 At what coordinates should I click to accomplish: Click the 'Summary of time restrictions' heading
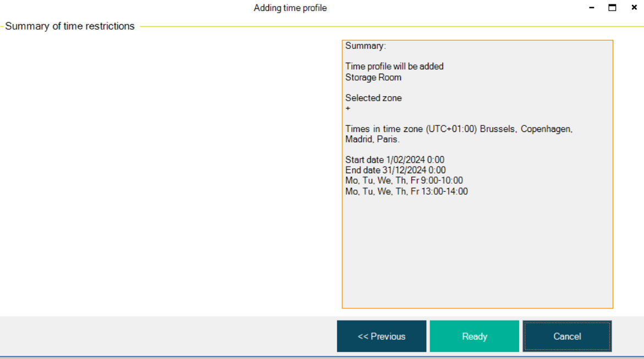coord(70,26)
